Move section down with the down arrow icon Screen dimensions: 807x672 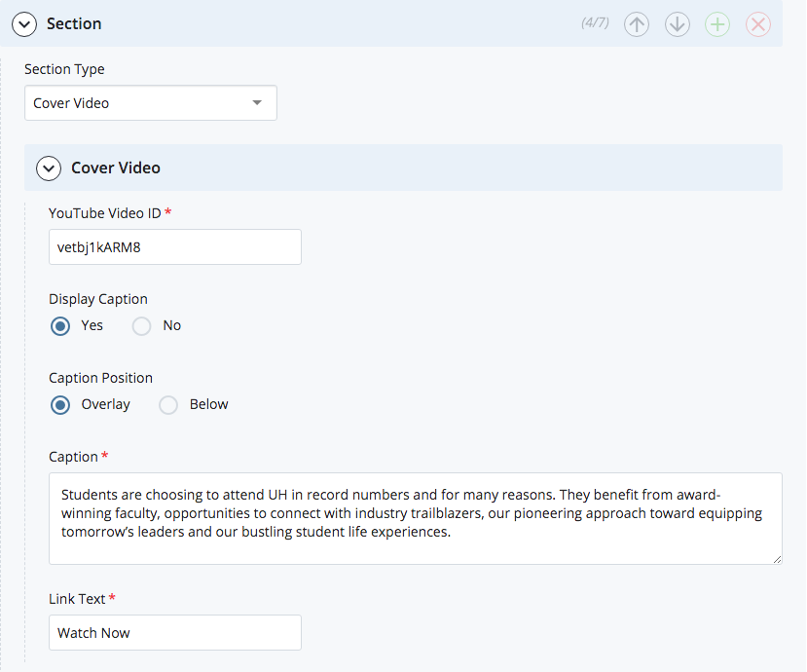point(678,24)
